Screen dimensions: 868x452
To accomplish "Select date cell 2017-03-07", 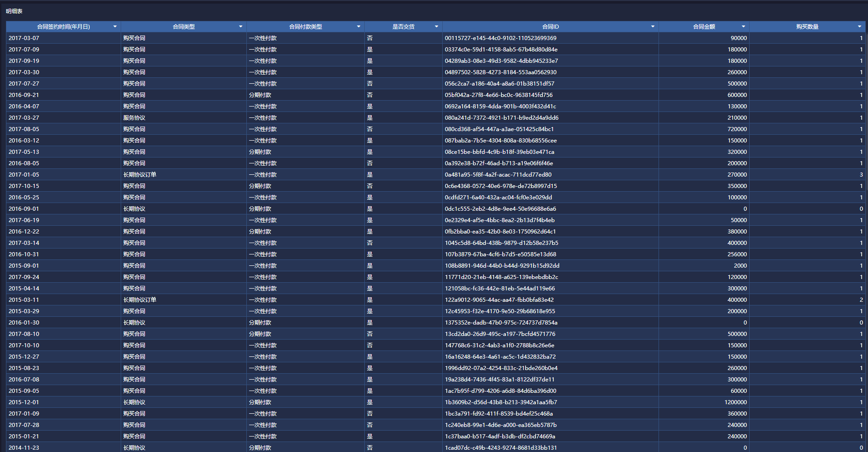I will click(63, 38).
